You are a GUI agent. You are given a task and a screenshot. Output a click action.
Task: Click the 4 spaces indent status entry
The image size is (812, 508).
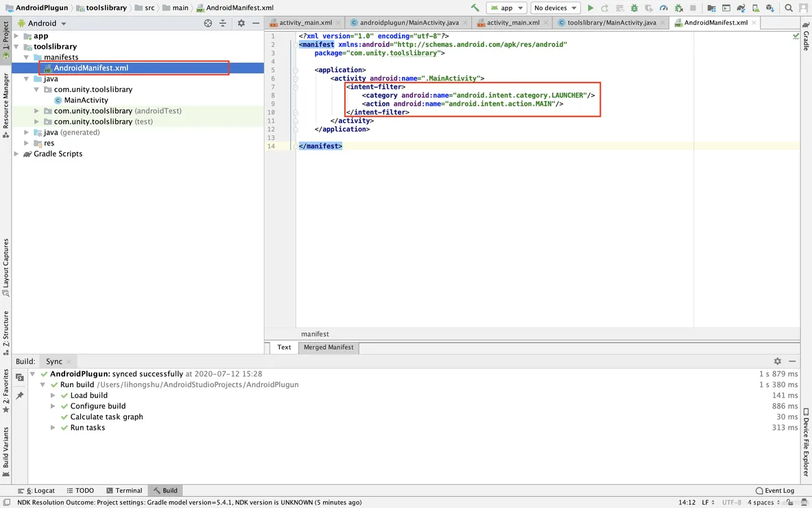[x=763, y=503]
